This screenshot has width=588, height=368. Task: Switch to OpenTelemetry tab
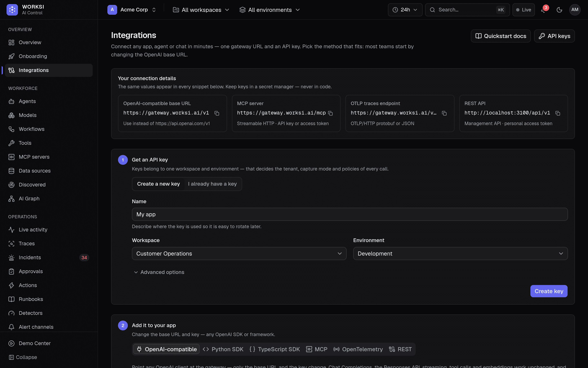click(x=358, y=349)
